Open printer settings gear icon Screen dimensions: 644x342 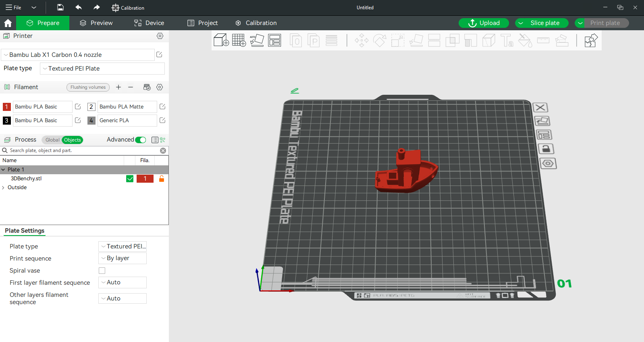(160, 36)
